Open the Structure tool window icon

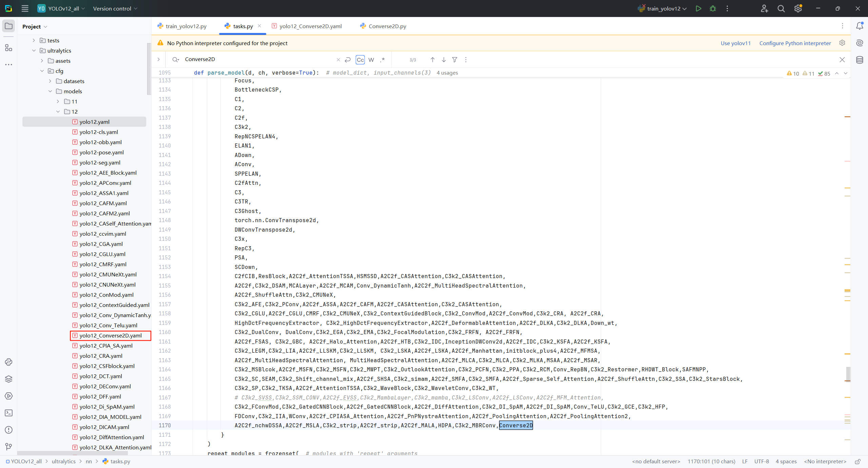(x=9, y=48)
